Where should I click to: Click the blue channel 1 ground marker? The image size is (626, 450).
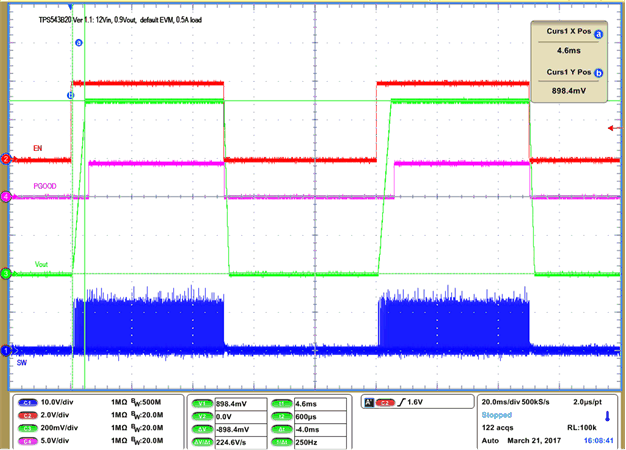(6, 351)
